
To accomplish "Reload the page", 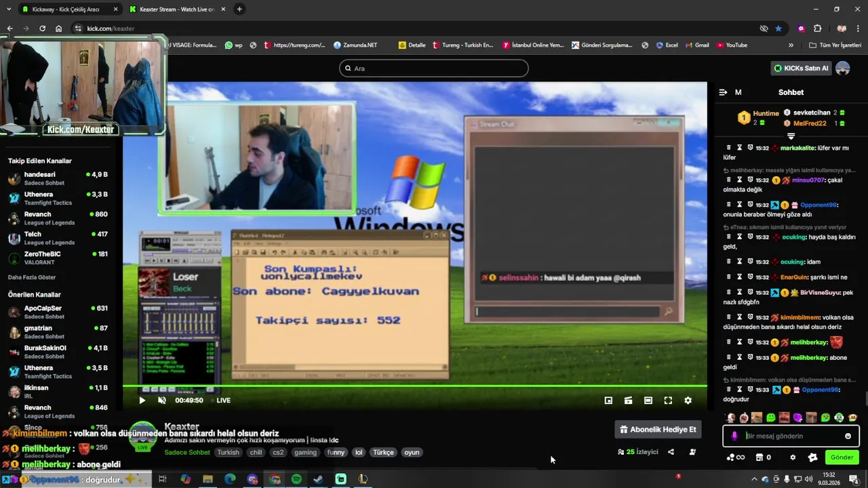I will pyautogui.click(x=42, y=28).
